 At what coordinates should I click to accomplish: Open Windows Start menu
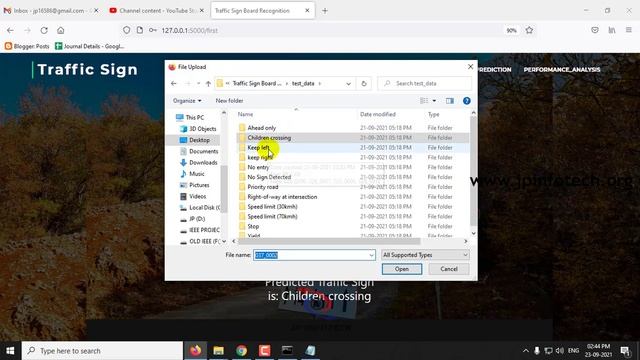pyautogui.click(x=10, y=351)
